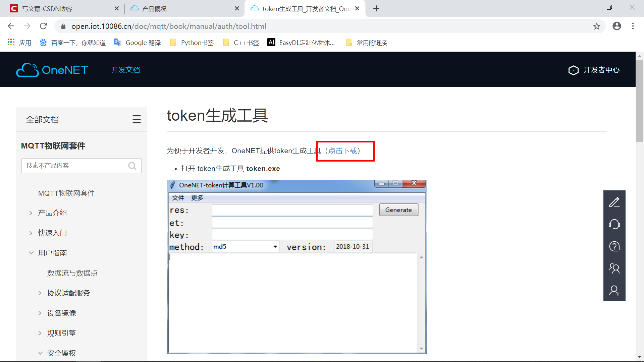Click the 点击下载 download link
Screen dimensions: 644x362
click(342, 151)
